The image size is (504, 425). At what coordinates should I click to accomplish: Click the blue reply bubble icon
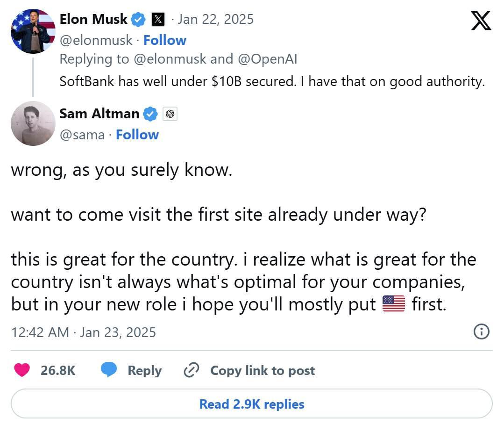(109, 370)
